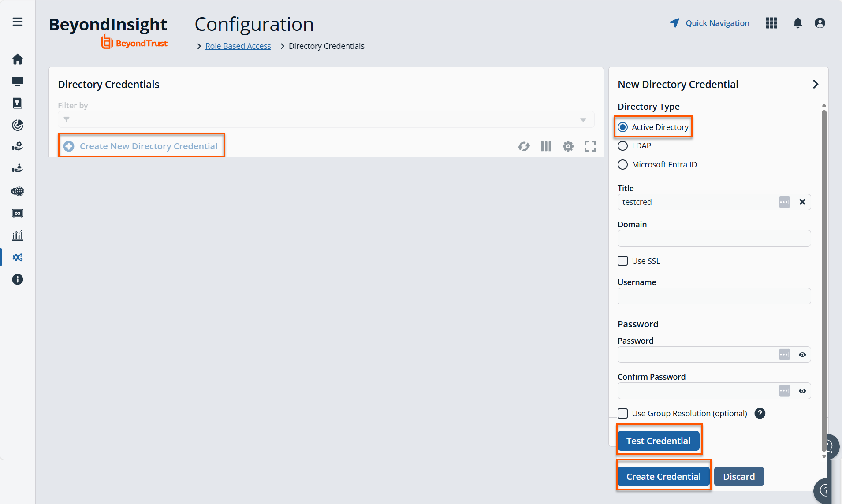This screenshot has width=842, height=504.
Task: Click password manager icon in Title field
Action: 785,202
